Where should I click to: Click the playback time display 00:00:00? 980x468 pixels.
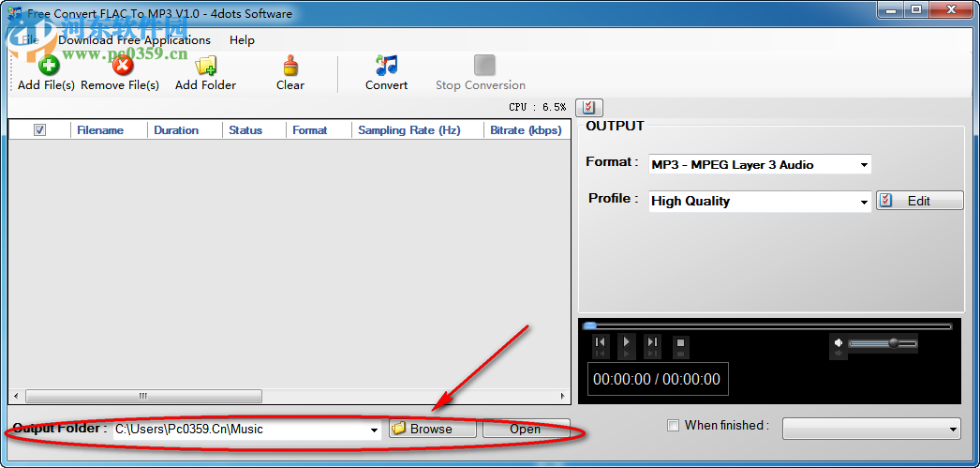657,379
